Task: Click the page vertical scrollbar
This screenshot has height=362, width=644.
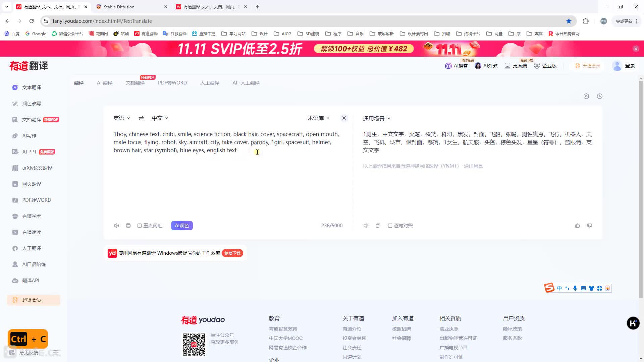Action: pyautogui.click(x=641, y=189)
